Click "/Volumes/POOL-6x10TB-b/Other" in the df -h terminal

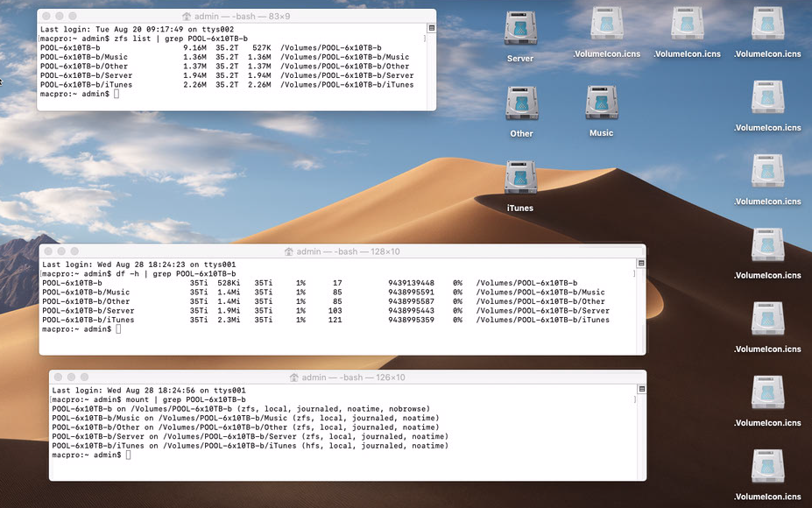pos(540,302)
